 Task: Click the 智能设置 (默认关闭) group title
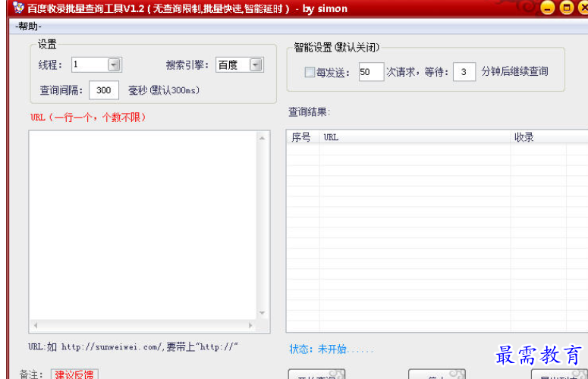pyautogui.click(x=337, y=47)
